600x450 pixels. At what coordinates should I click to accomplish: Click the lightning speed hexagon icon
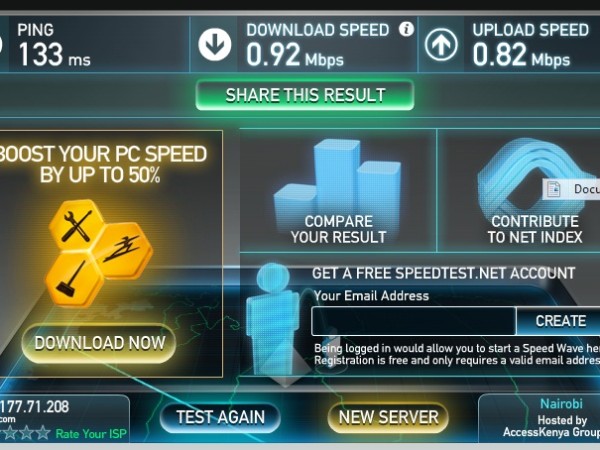[x=123, y=249]
